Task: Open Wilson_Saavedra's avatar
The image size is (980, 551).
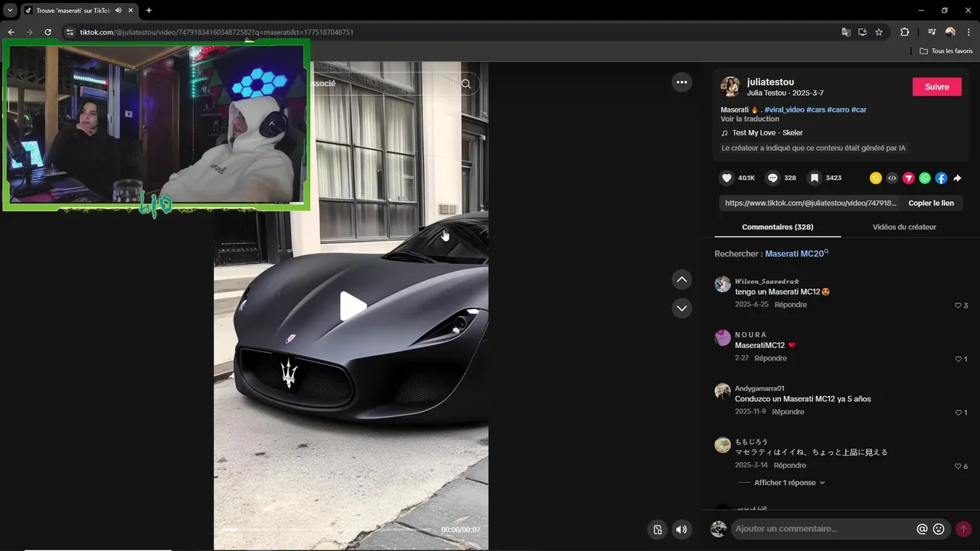Action: 723,285
